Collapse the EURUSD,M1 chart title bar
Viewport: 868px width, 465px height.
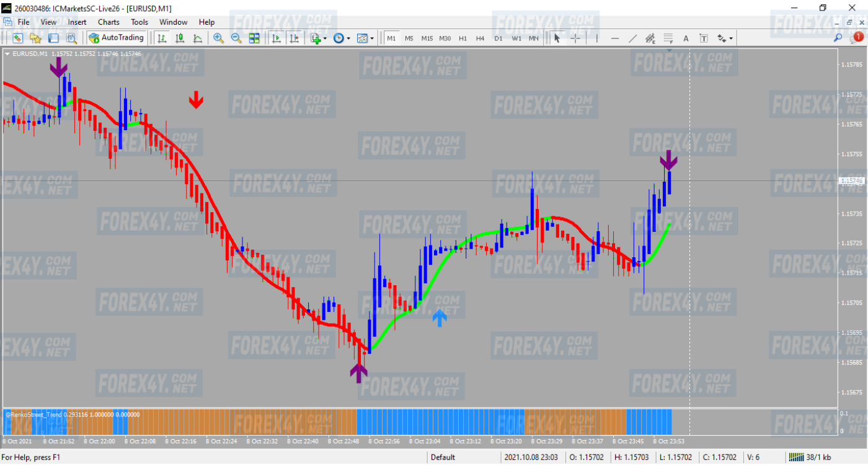pyautogui.click(x=7, y=55)
